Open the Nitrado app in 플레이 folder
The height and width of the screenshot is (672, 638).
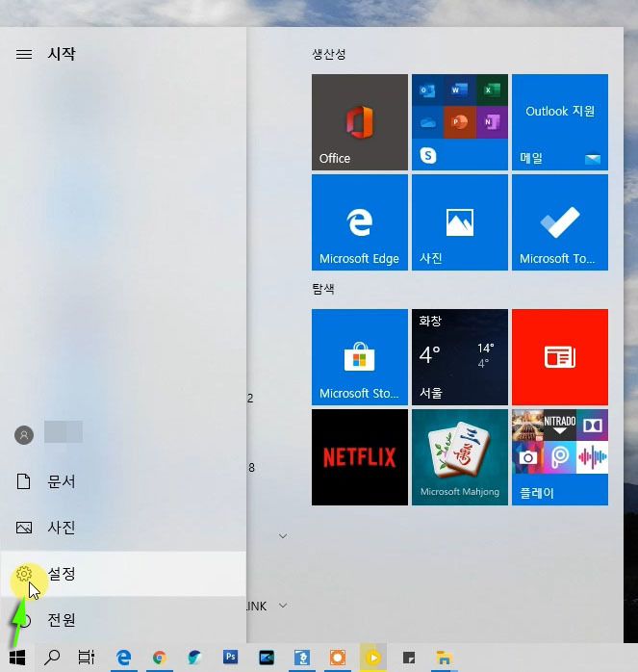(560, 426)
